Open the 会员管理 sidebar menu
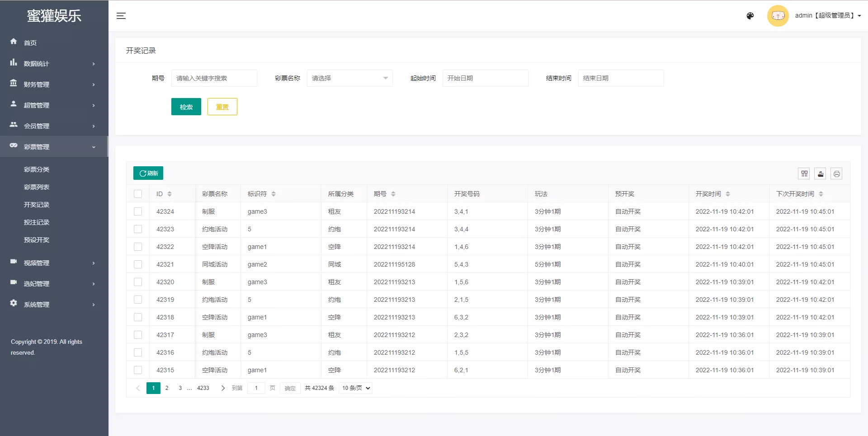The height and width of the screenshot is (436, 868). click(x=36, y=126)
